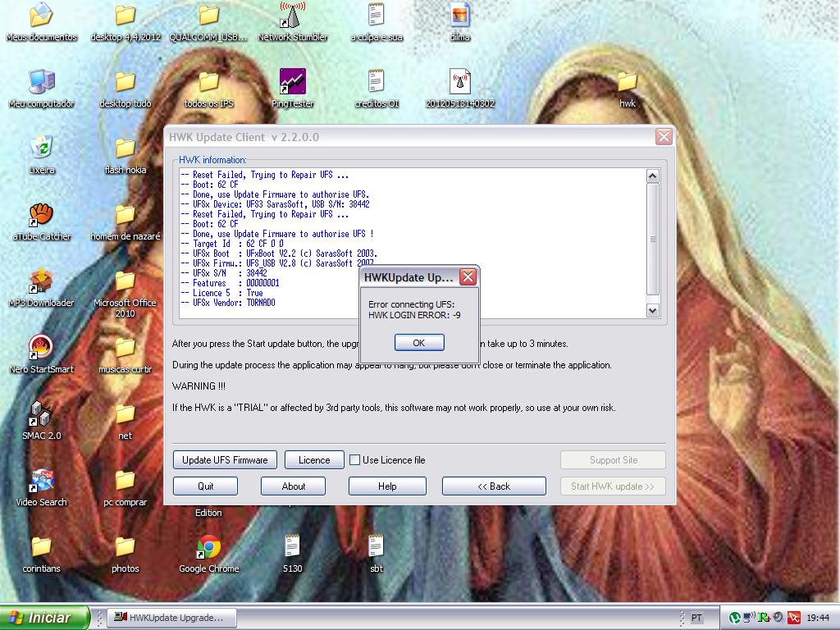Click the Help button
Viewport: 840px width, 630px height.
click(x=387, y=486)
